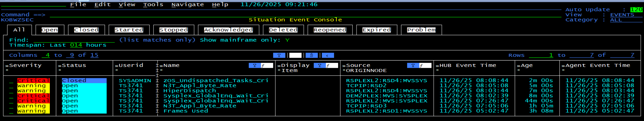644x121 pixels.
Task: Click the blue Ÿ icon in Source header
Action: tap(413, 65)
